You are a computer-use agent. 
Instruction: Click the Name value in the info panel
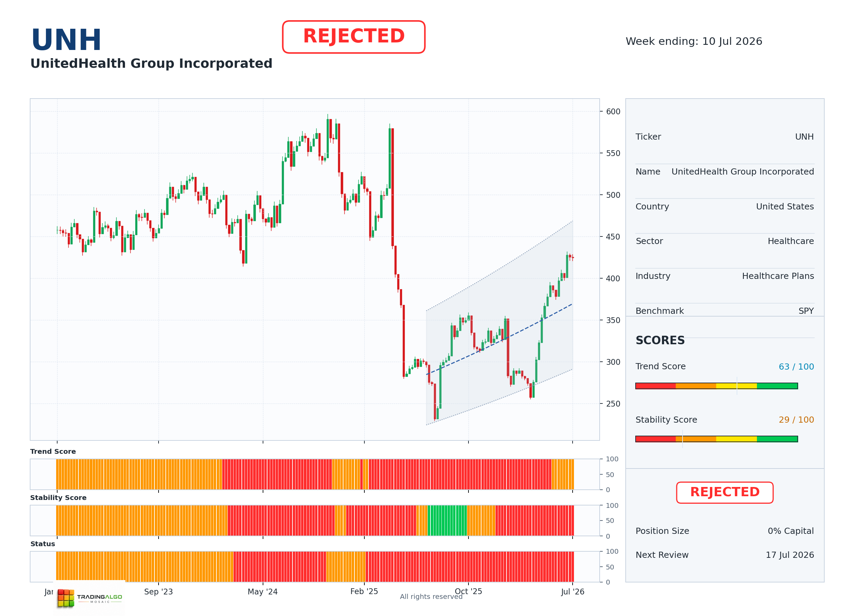coord(743,171)
